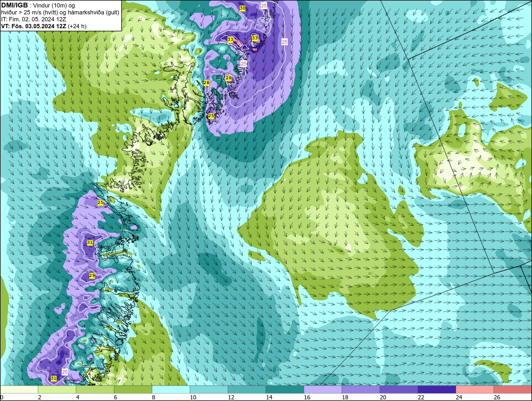Click the DMI/IGB title text
This screenshot has height=401, width=532.
pyautogui.click(x=14, y=5)
